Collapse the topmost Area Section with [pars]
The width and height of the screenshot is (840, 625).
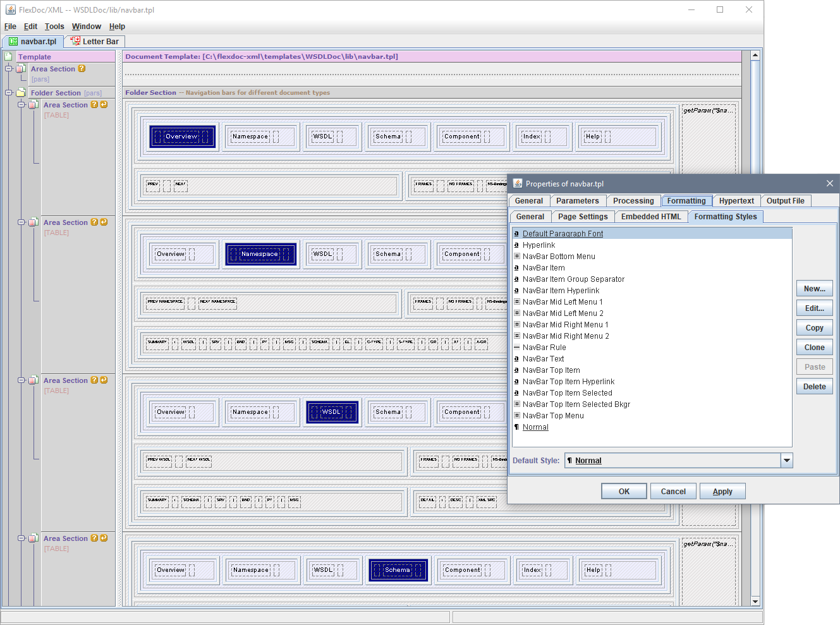9,69
